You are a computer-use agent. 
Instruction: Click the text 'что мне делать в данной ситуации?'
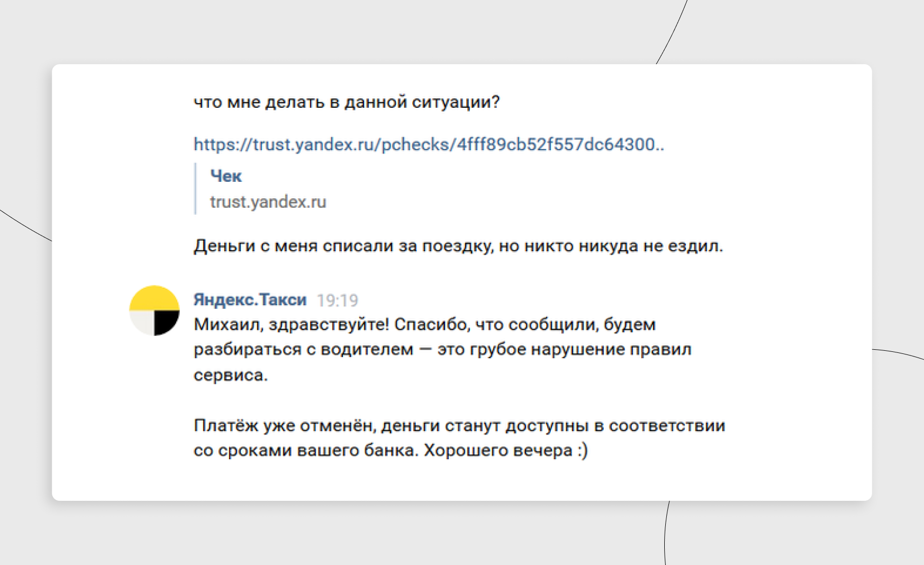(346, 102)
